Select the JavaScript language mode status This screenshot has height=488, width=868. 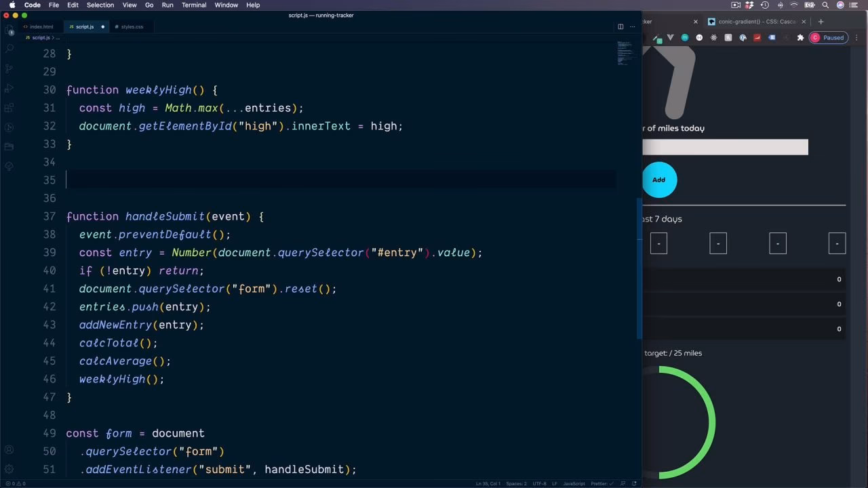[x=574, y=483]
